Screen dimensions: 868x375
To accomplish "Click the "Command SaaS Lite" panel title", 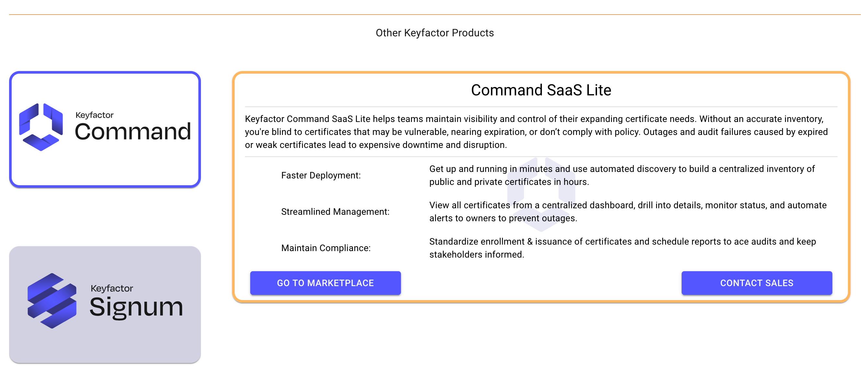I will (541, 90).
